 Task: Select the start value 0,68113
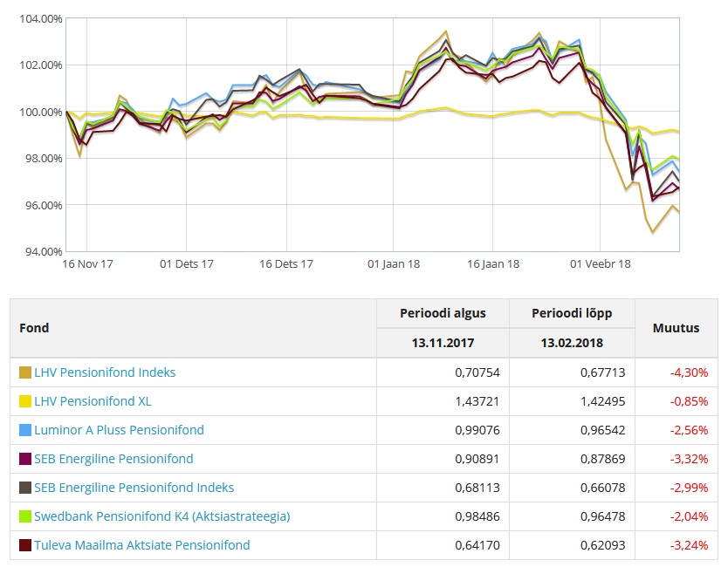pyautogui.click(x=477, y=488)
